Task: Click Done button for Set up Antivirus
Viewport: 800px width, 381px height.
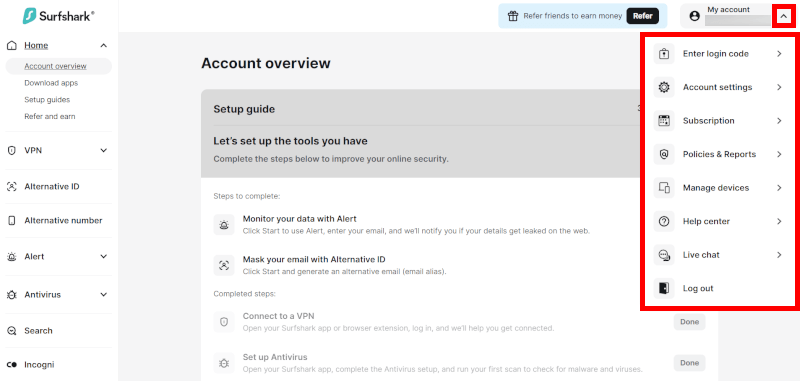Action: (x=689, y=363)
